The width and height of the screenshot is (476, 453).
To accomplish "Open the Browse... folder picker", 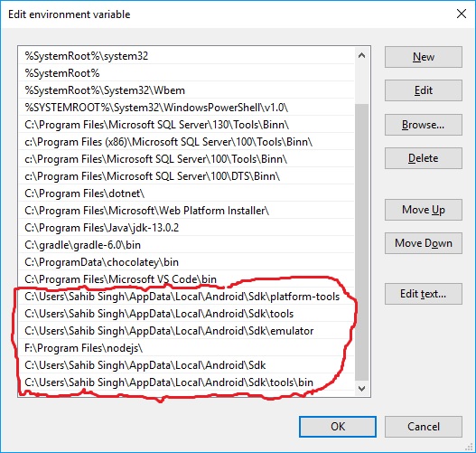I will click(424, 125).
